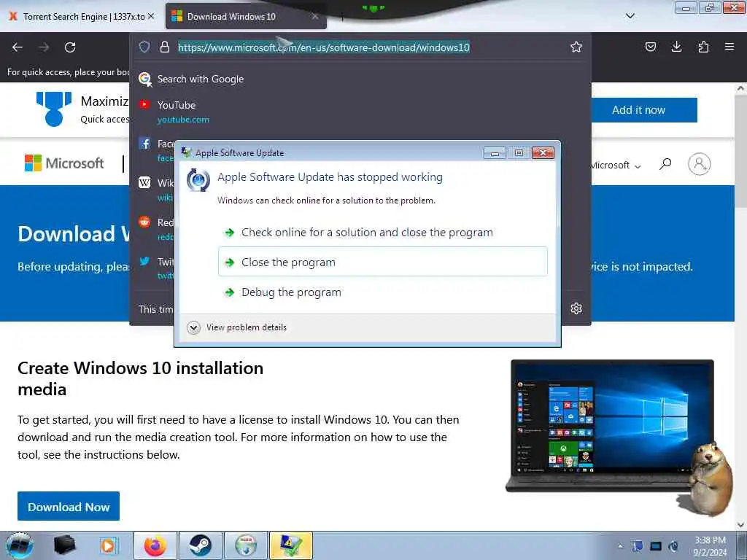Click the Microsoft account sign-in icon
747x560 pixels.
tap(700, 164)
